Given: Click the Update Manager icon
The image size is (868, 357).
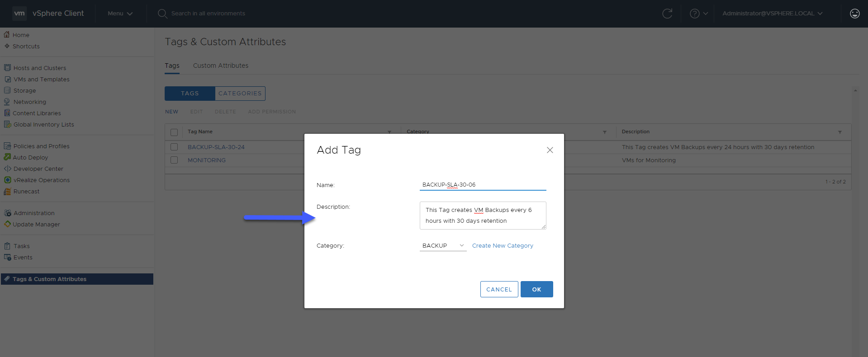Looking at the screenshot, I should click(7, 224).
